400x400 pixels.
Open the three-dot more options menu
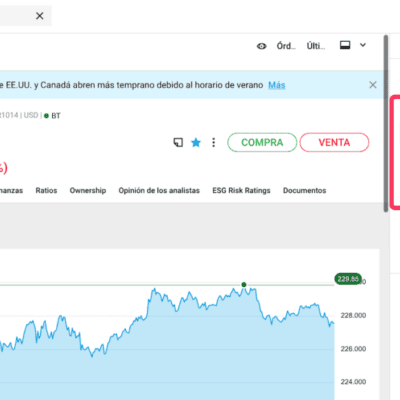tap(214, 143)
